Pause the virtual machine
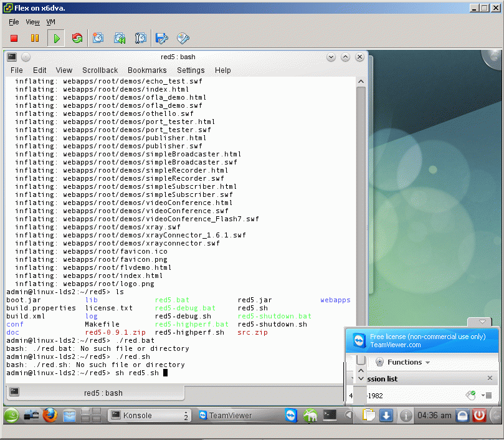 [35, 38]
